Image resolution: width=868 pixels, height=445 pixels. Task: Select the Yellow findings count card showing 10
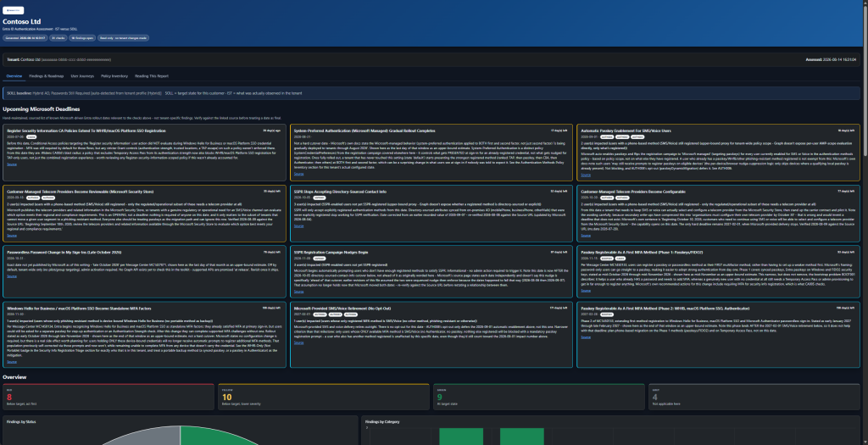pyautogui.click(x=323, y=397)
